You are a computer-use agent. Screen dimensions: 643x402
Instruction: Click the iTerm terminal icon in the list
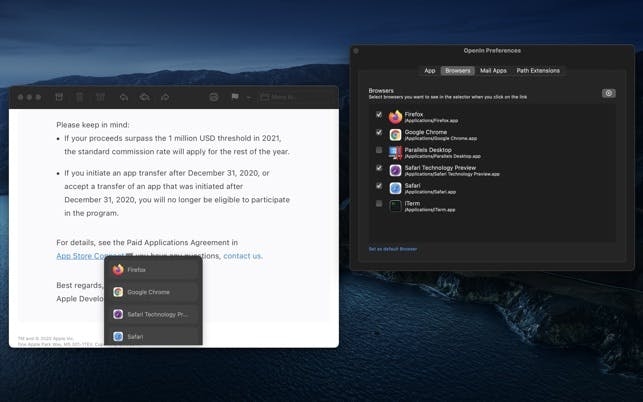tap(395, 206)
